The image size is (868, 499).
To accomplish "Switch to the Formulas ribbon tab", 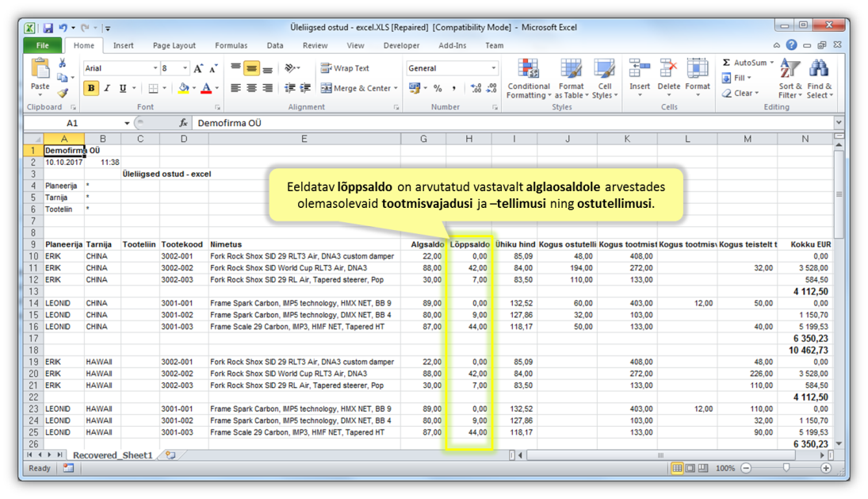I will click(231, 46).
